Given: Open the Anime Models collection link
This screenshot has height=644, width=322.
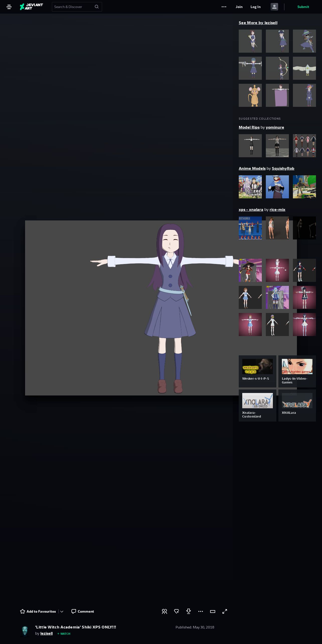Looking at the screenshot, I should [252, 168].
